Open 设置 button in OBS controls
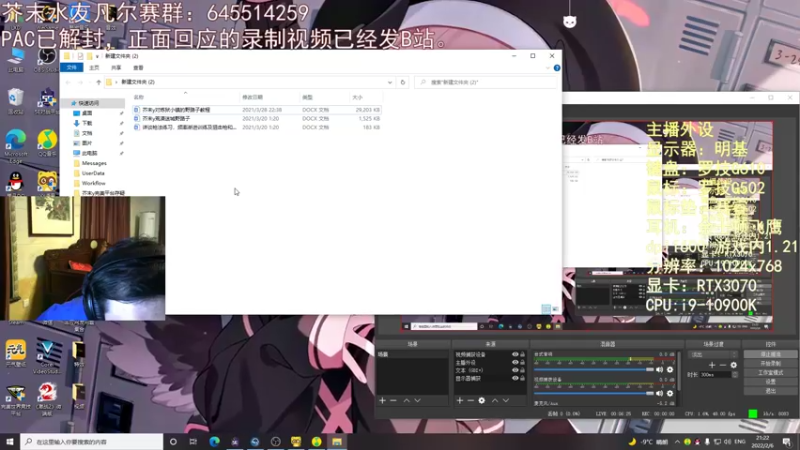The width and height of the screenshot is (800, 450). [x=770, y=382]
